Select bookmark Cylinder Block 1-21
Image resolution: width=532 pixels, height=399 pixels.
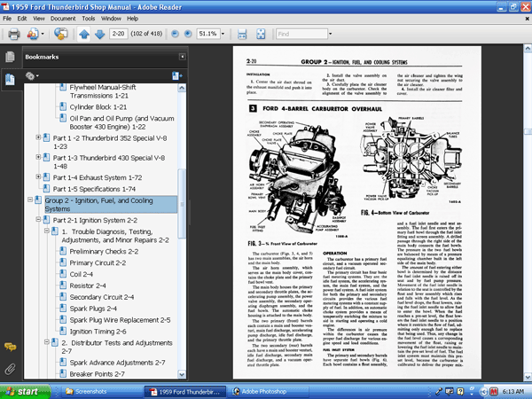[x=98, y=107]
